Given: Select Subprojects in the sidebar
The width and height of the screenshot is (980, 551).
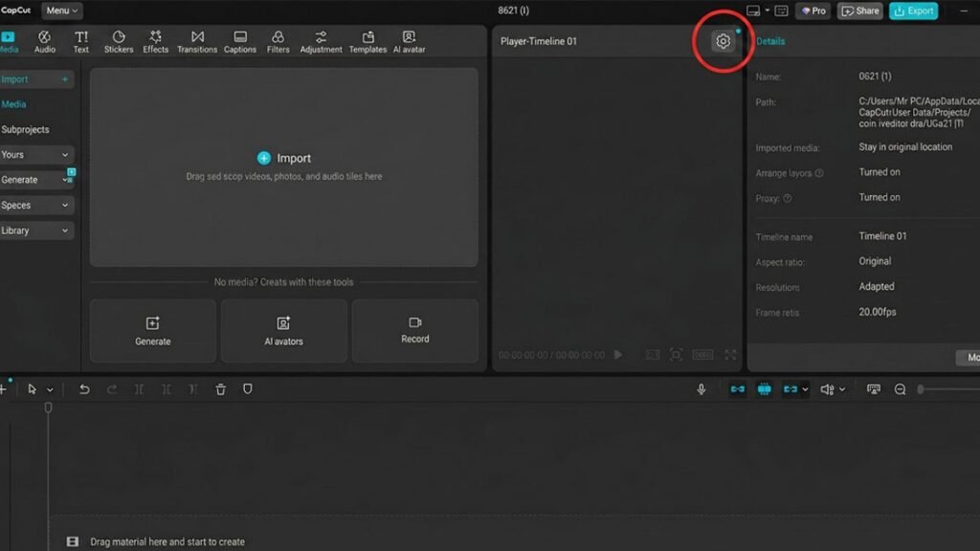Looking at the screenshot, I should click(25, 129).
